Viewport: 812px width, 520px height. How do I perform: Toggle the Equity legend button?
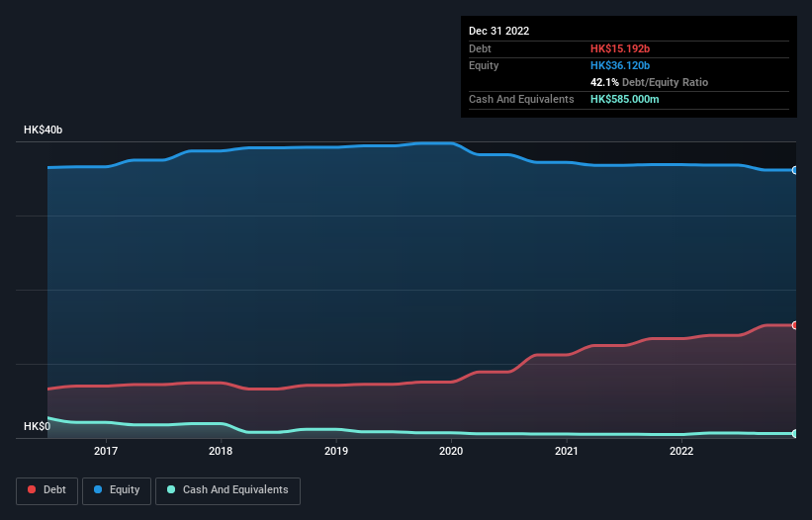click(117, 490)
